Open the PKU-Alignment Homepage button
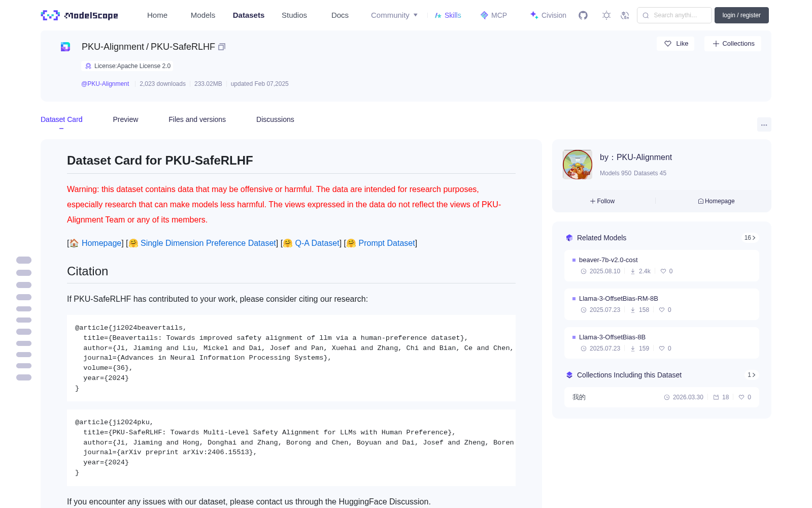This screenshot has width=812, height=508. [x=716, y=201]
